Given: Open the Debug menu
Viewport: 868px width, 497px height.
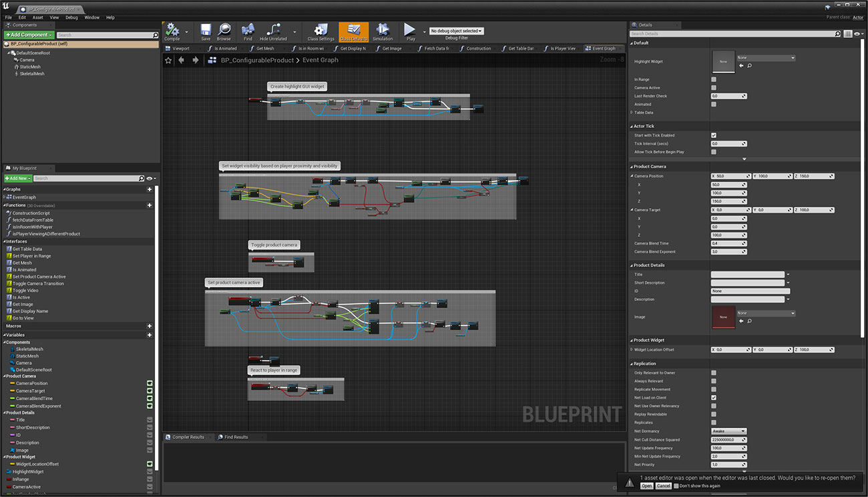Looking at the screenshot, I should pyautogui.click(x=71, y=17).
